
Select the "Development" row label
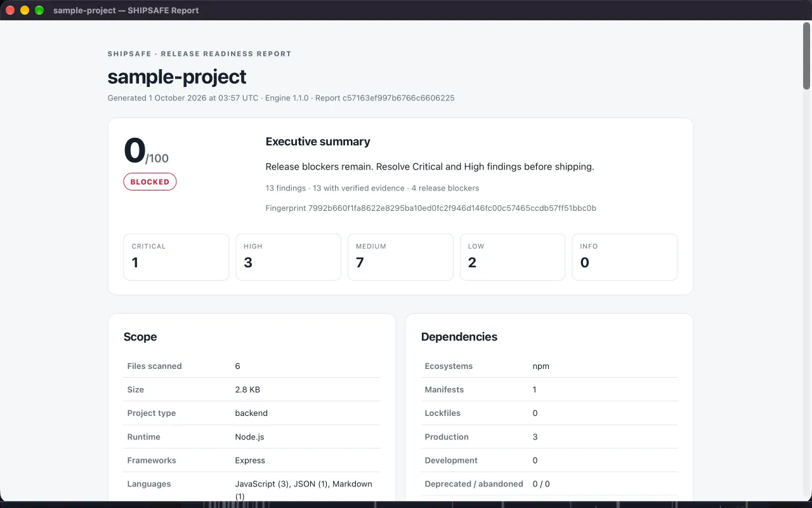point(451,460)
